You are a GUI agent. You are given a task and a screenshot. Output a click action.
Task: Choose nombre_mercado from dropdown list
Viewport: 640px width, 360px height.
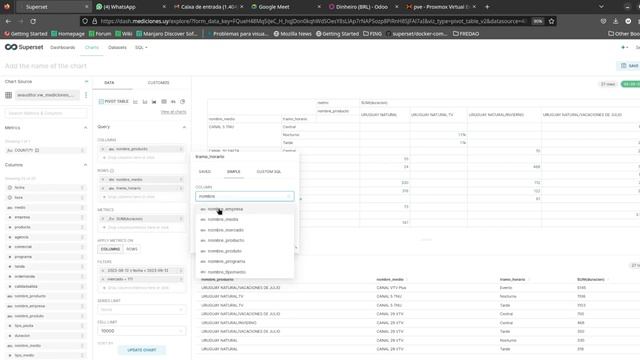point(245,230)
